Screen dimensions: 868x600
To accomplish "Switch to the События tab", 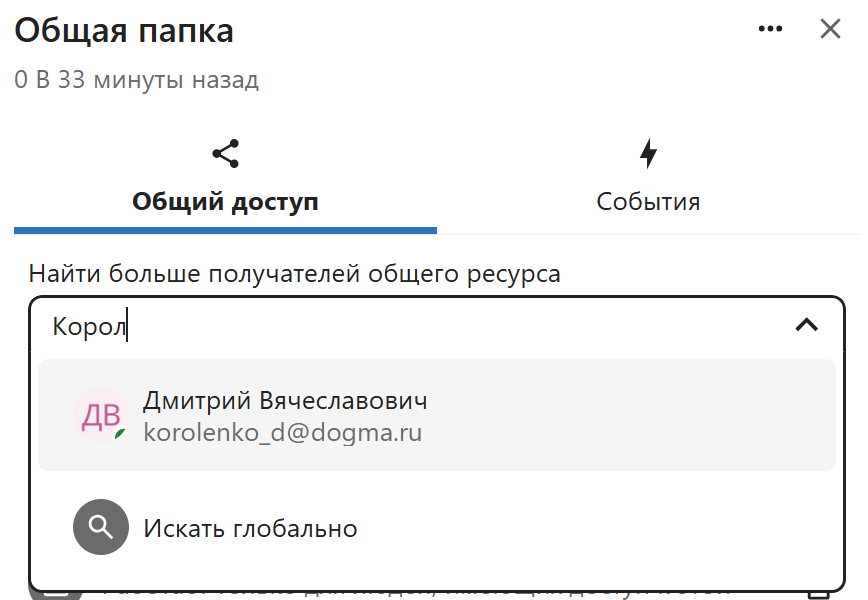I will (648, 201).
